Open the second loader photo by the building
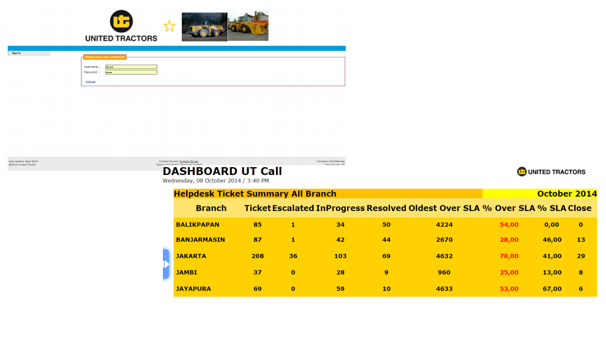Screen dimensions: 606x364 point(248,26)
